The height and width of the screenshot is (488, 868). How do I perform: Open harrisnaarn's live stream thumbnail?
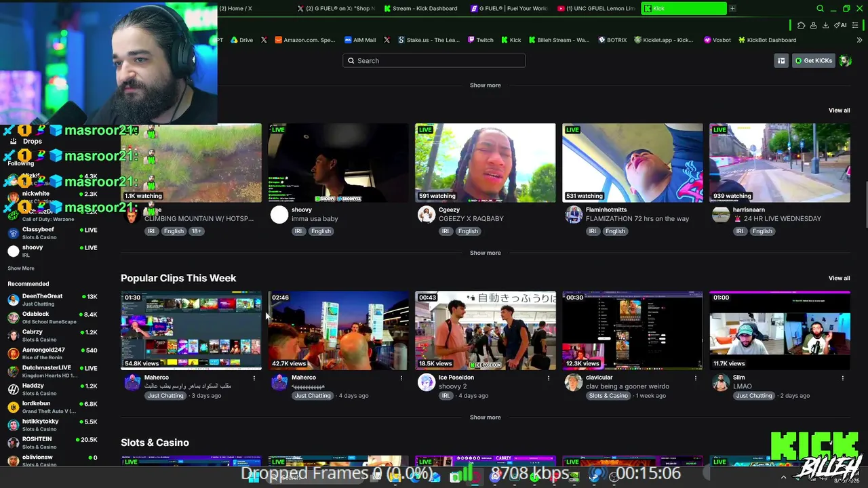pos(780,163)
